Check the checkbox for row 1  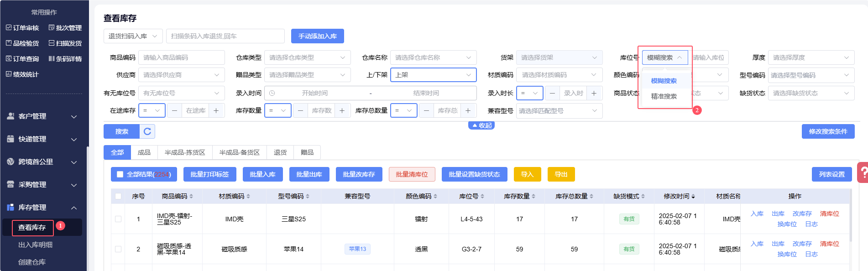(118, 219)
